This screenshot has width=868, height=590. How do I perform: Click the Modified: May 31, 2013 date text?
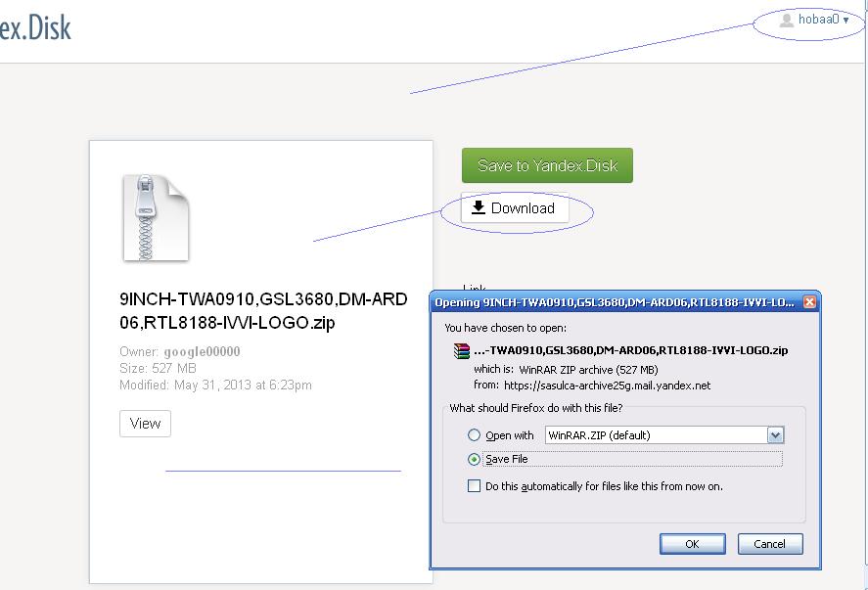[215, 385]
